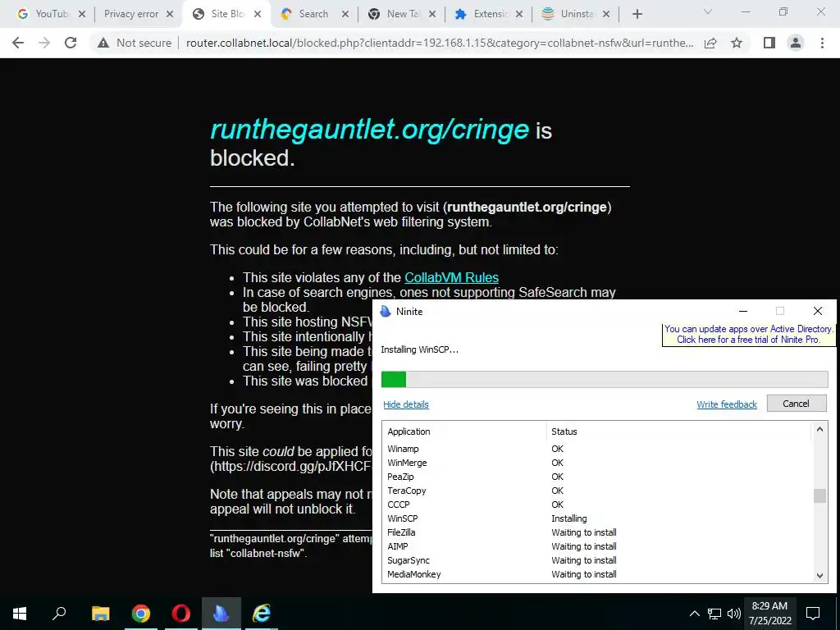Minimize the Ninite window
The width and height of the screenshot is (840, 630).
point(743,311)
